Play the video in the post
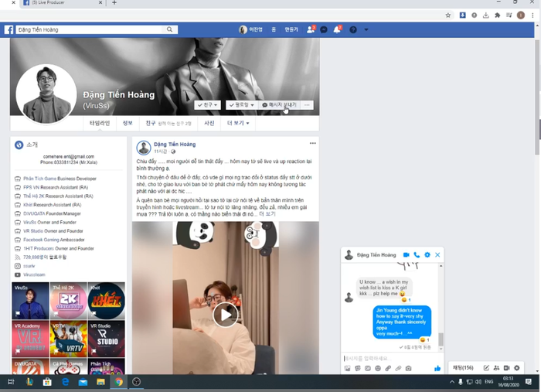Viewport: 541px width, 392px height. pyautogui.click(x=225, y=314)
